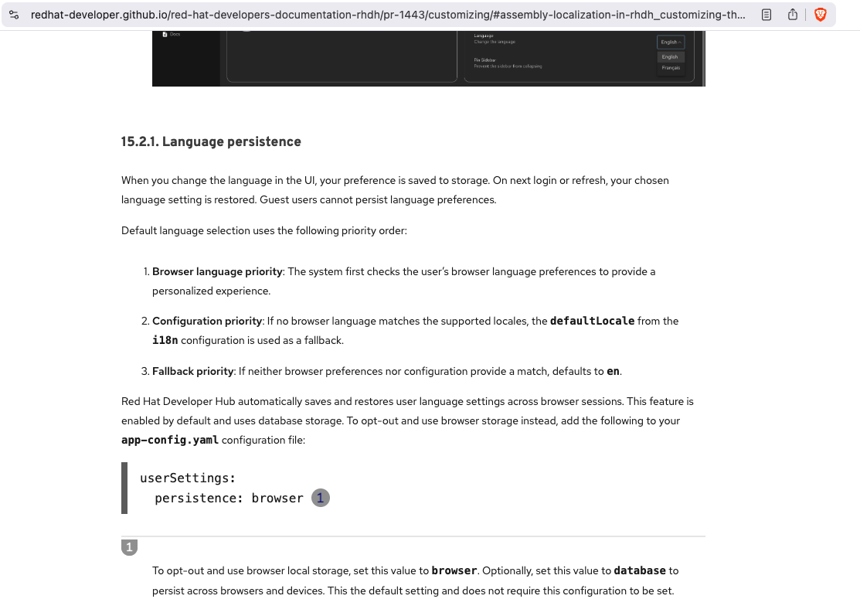Image resolution: width=860 pixels, height=616 pixels.
Task: Select Français option in language list
Action: (x=670, y=68)
